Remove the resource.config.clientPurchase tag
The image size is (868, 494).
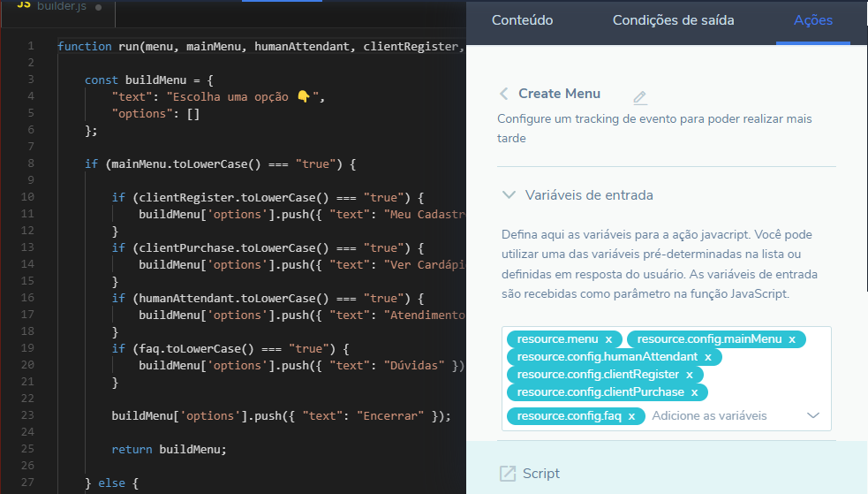(694, 392)
